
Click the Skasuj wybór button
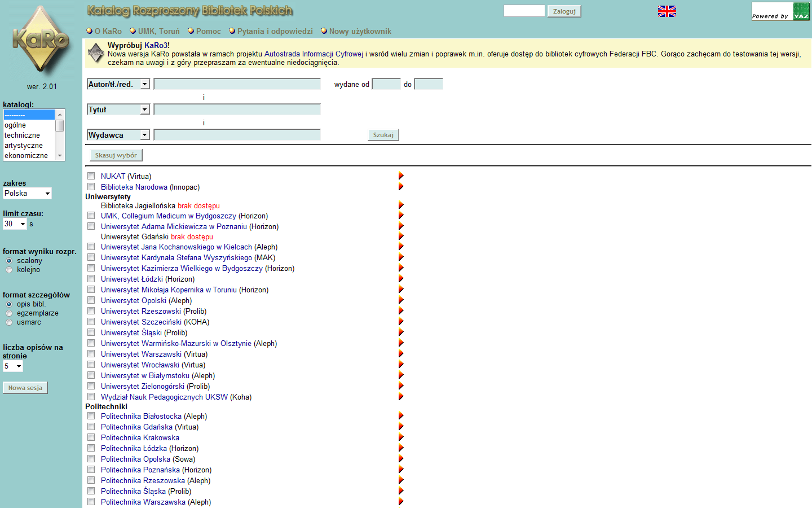[116, 155]
